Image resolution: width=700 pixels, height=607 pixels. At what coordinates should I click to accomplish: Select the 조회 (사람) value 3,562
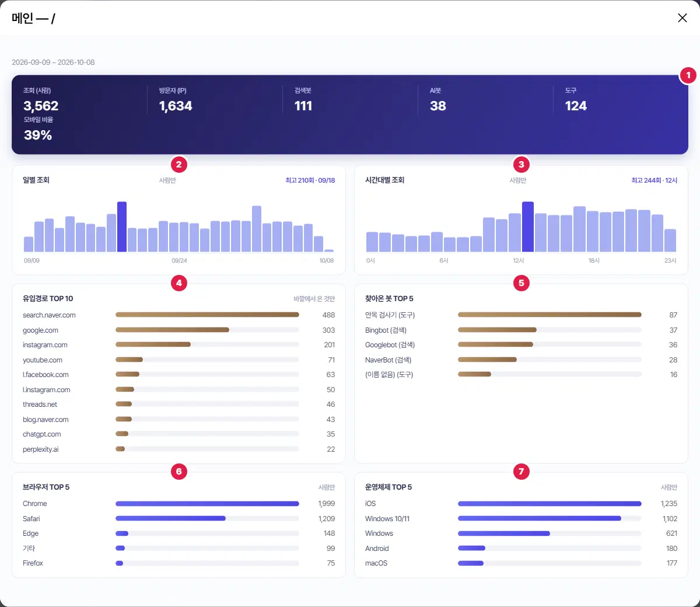click(41, 106)
